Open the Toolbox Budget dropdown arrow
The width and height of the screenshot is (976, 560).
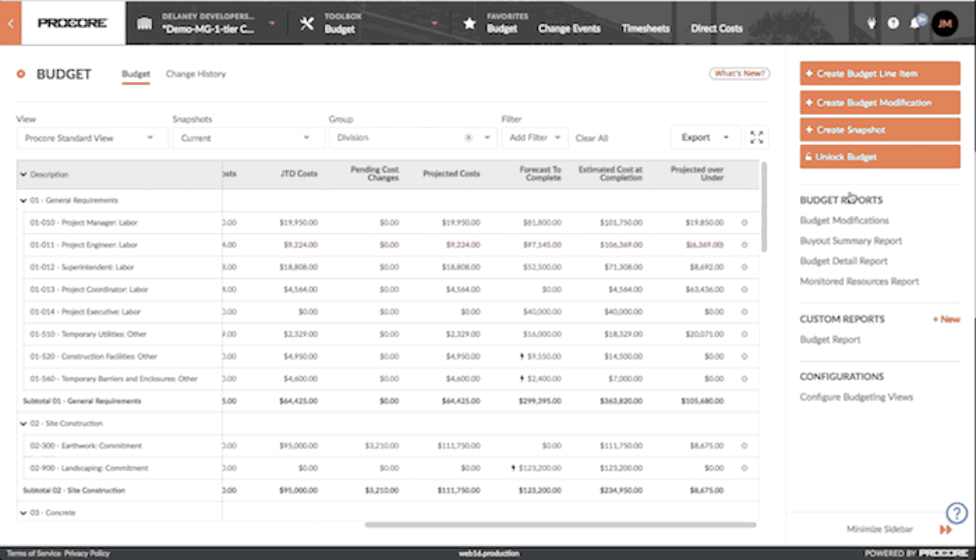point(435,24)
